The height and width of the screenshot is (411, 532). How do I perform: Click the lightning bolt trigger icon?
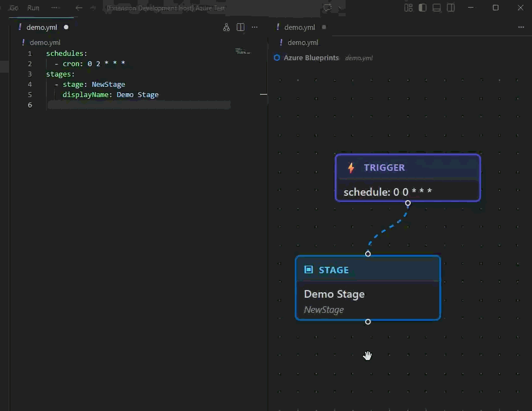[x=351, y=168]
